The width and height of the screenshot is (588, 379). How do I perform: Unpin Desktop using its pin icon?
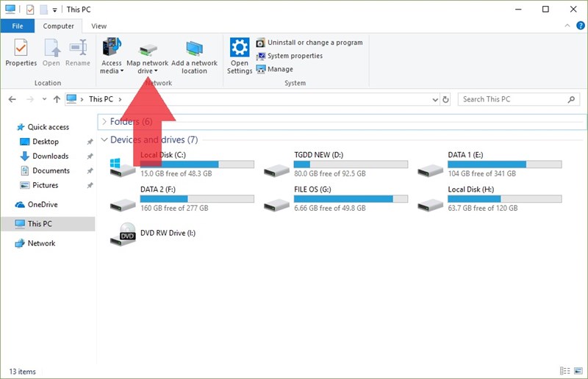point(90,142)
